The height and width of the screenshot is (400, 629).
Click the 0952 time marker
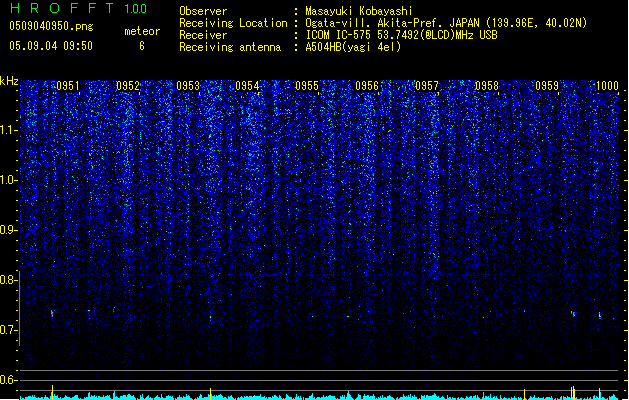pyautogui.click(x=128, y=86)
